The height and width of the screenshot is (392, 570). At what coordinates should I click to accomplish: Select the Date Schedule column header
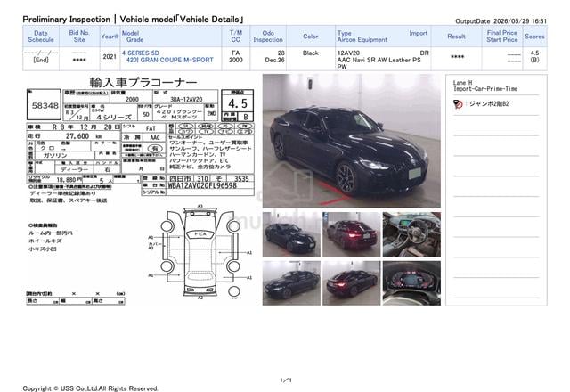point(41,37)
